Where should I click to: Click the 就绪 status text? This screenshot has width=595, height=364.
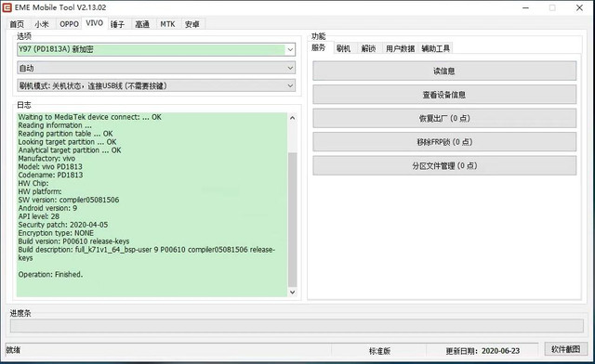coord(13,350)
